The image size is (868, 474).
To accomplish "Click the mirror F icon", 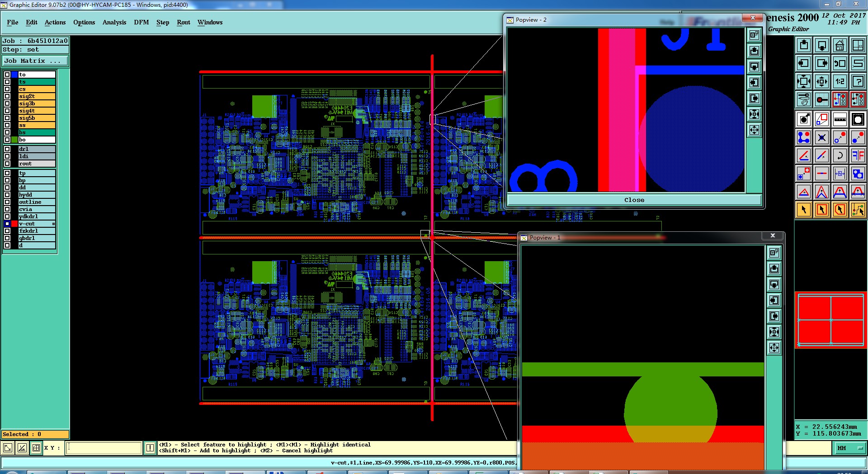I will coord(858,155).
